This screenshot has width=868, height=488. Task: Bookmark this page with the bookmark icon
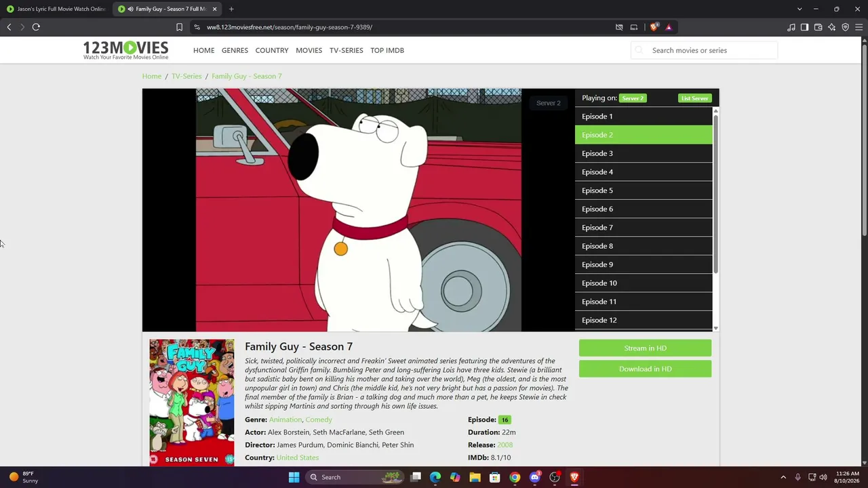179,27
